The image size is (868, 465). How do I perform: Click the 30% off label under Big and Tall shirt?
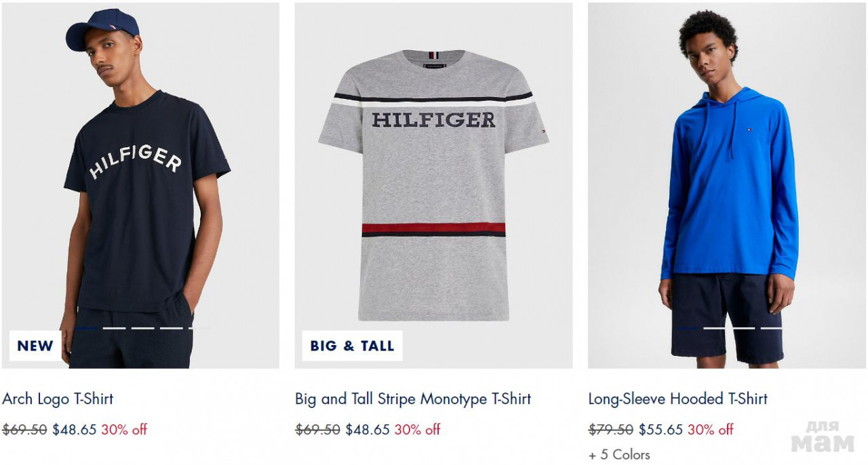click(417, 429)
